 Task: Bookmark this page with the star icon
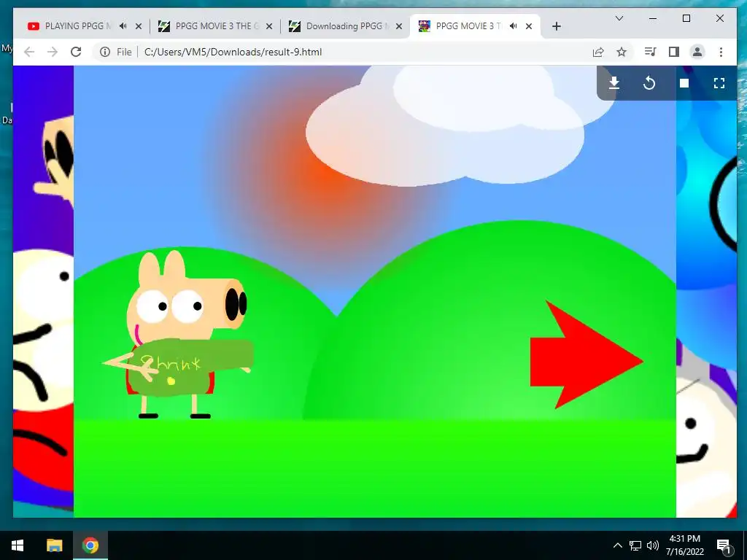pyautogui.click(x=622, y=52)
